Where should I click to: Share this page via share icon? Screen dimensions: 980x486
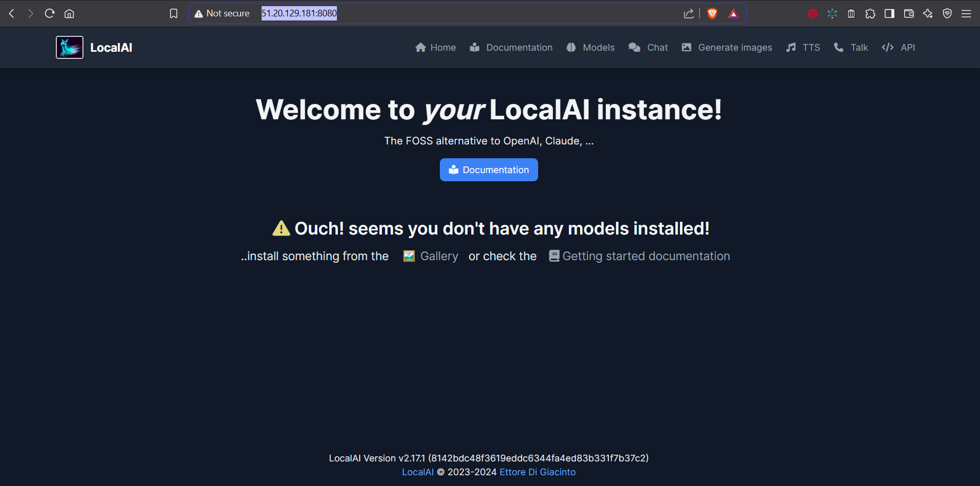click(x=689, y=13)
